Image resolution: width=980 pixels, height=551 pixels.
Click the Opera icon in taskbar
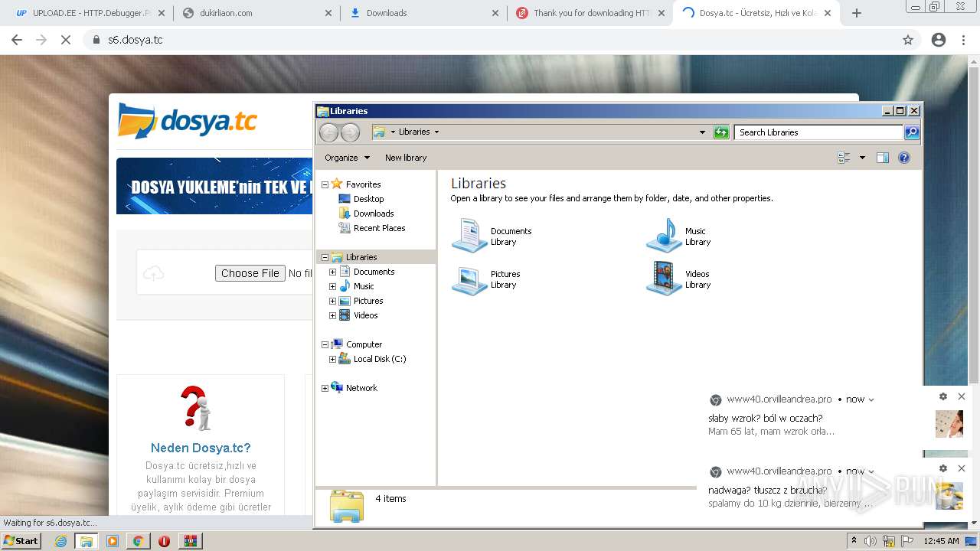point(164,541)
